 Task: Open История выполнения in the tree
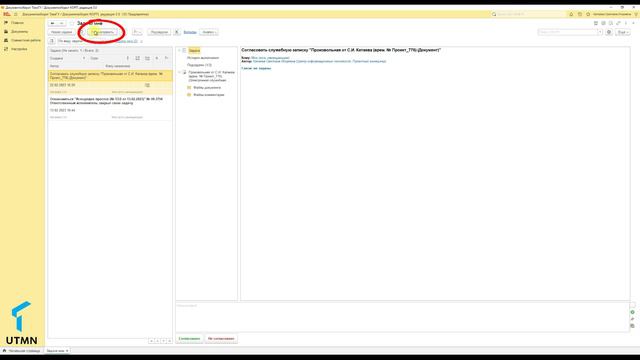(x=203, y=58)
